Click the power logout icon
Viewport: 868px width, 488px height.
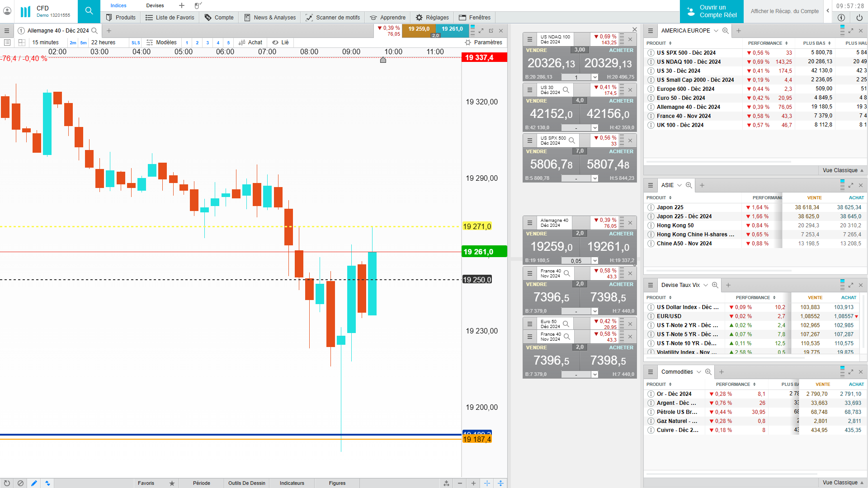click(859, 18)
